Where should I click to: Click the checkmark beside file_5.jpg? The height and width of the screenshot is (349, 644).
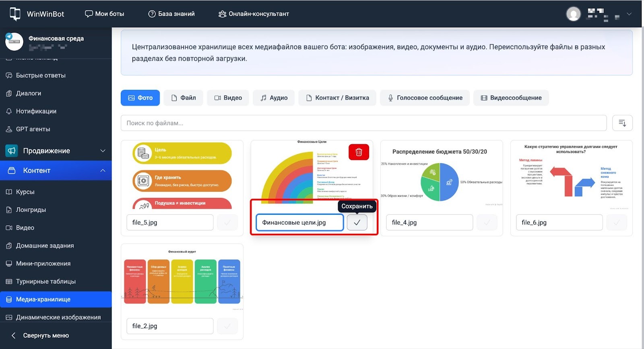click(x=227, y=222)
